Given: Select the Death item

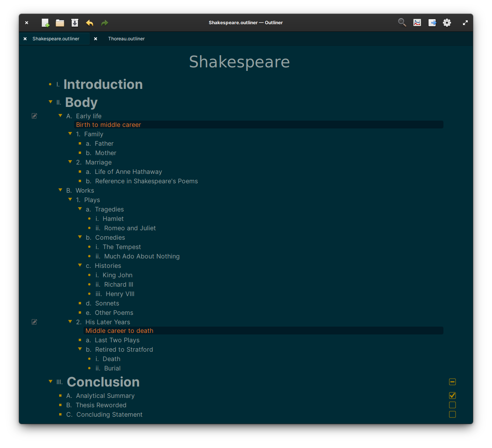Looking at the screenshot, I should [112, 359].
